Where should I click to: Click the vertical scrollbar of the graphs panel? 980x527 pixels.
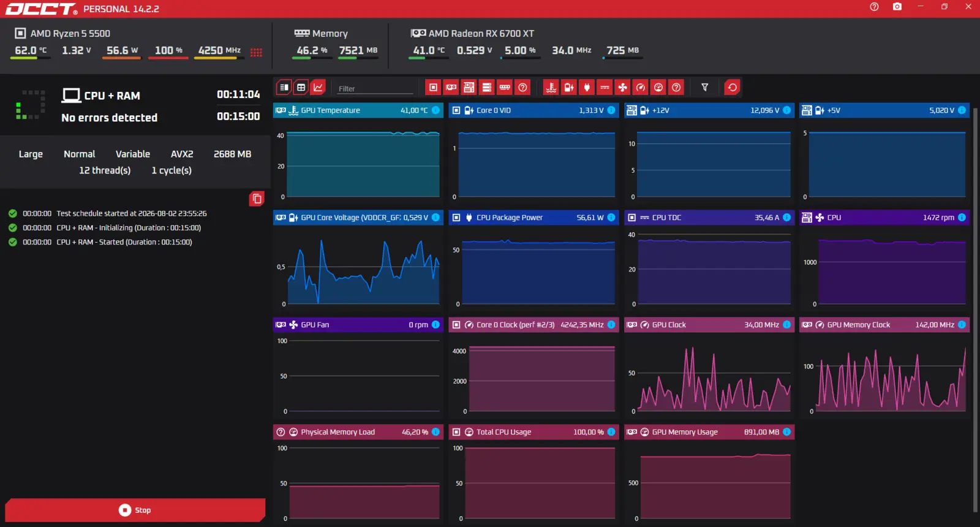point(976,309)
